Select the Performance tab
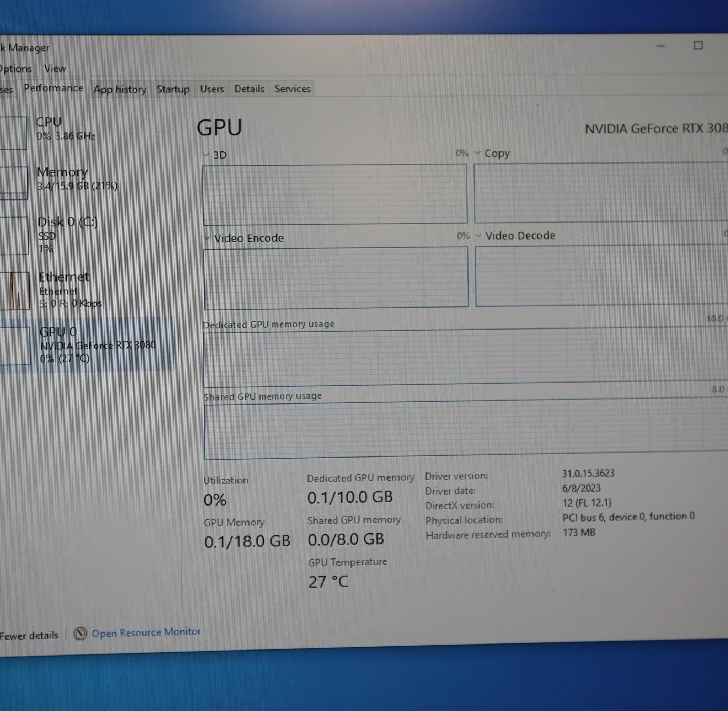This screenshot has height=711, width=728. tap(53, 88)
